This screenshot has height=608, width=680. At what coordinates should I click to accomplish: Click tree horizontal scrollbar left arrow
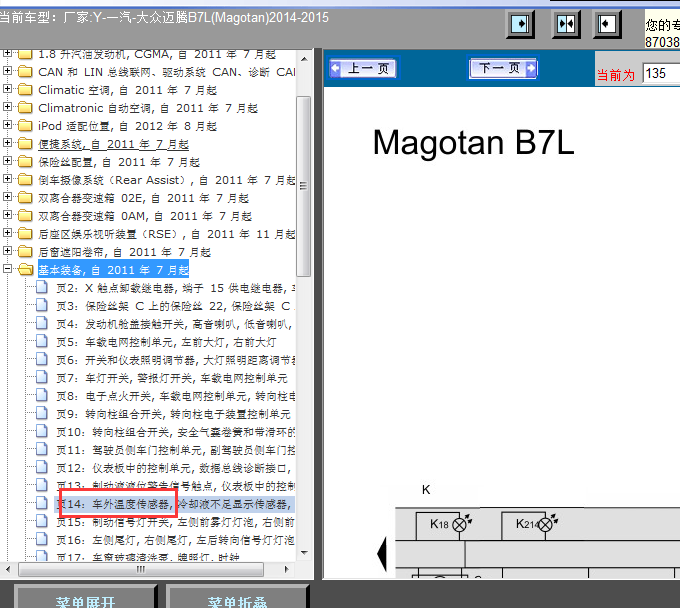(8, 569)
